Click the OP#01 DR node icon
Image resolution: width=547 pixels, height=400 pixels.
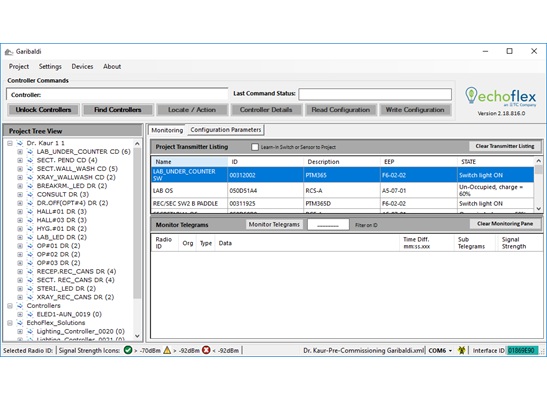click(30, 246)
